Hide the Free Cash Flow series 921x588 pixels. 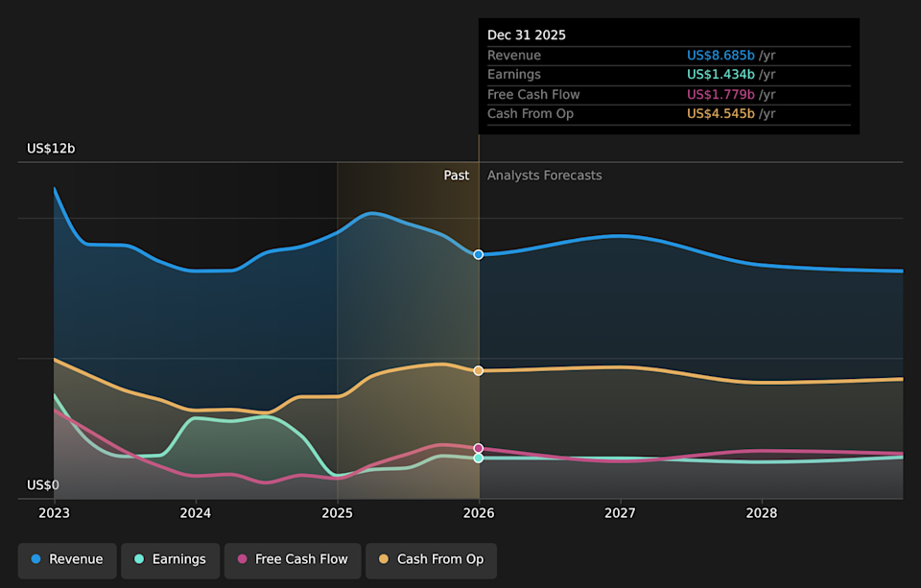point(293,559)
